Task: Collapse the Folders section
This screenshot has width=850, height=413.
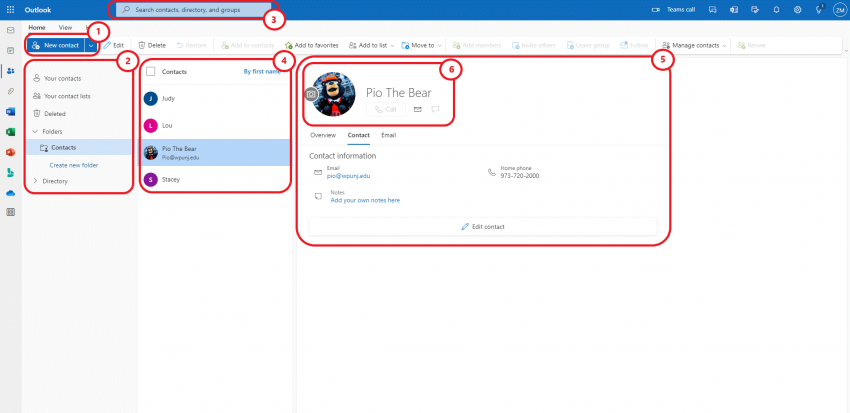Action: (36, 131)
